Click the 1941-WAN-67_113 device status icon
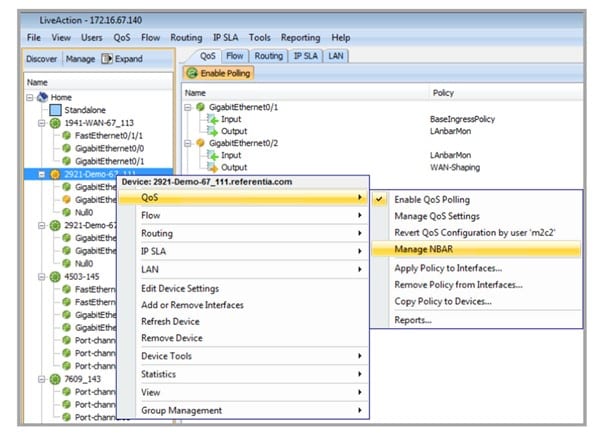Screen dimensions: 601x442 tap(55, 123)
